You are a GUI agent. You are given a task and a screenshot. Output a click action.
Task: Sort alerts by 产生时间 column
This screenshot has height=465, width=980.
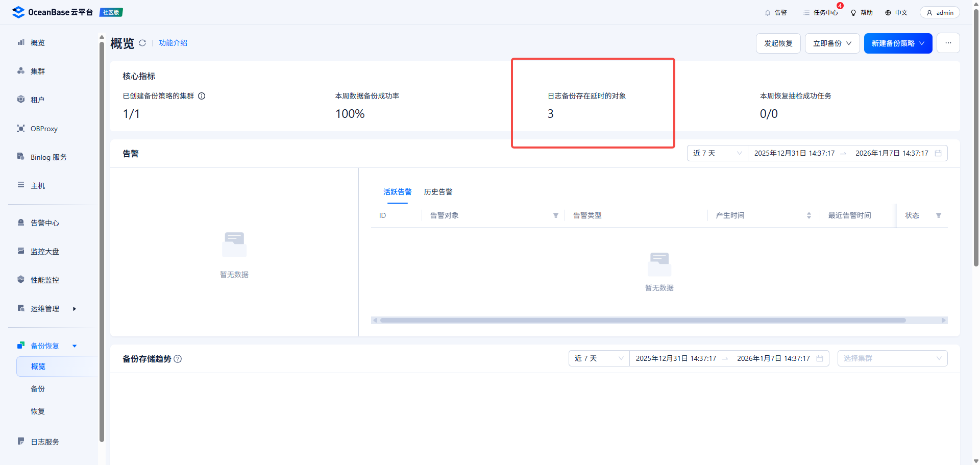(808, 215)
